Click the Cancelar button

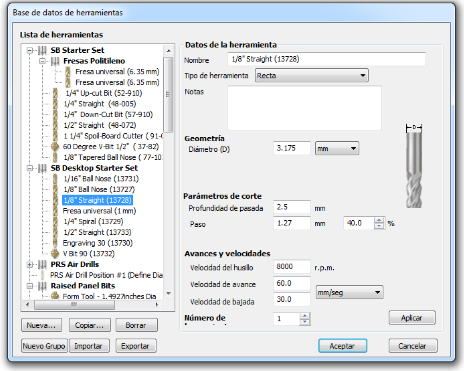pos(413,346)
